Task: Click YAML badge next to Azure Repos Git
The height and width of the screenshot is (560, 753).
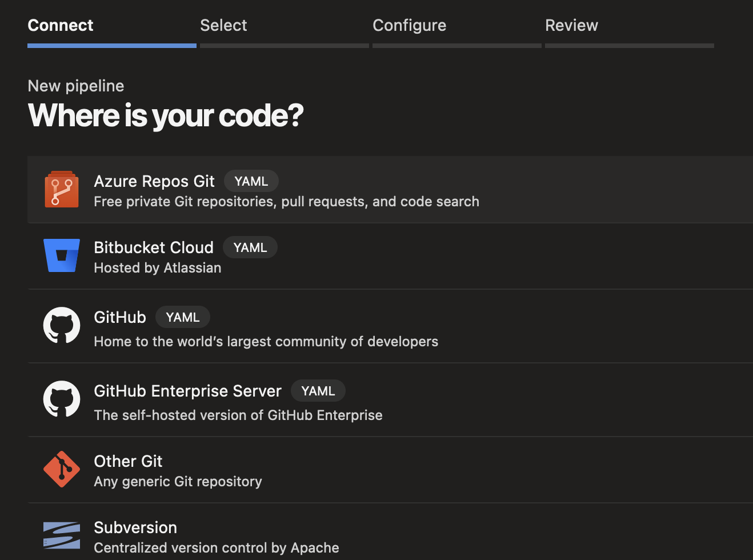Action: [x=251, y=181]
